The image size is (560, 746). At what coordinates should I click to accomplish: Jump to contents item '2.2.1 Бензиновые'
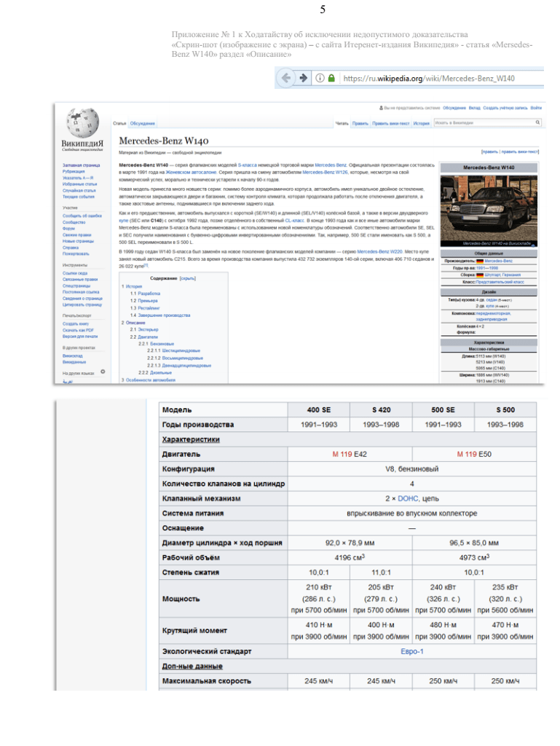(x=157, y=344)
